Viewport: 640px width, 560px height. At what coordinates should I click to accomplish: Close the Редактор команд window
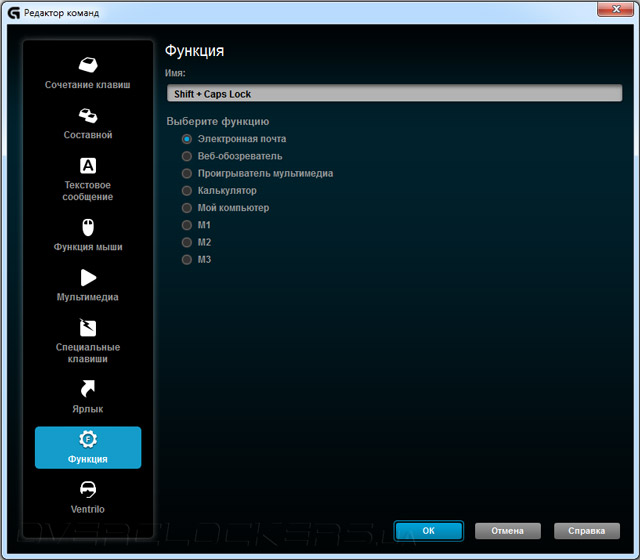click(x=616, y=9)
